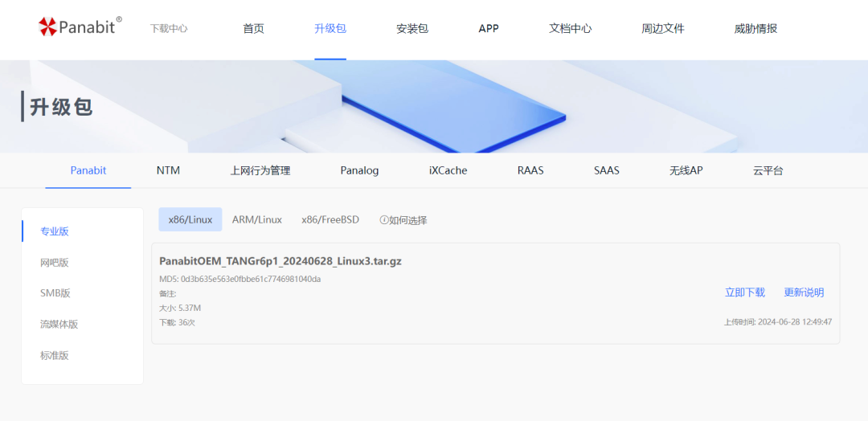868x421 pixels.
Task: Switch to the Panalog tab
Action: pyautogui.click(x=359, y=170)
